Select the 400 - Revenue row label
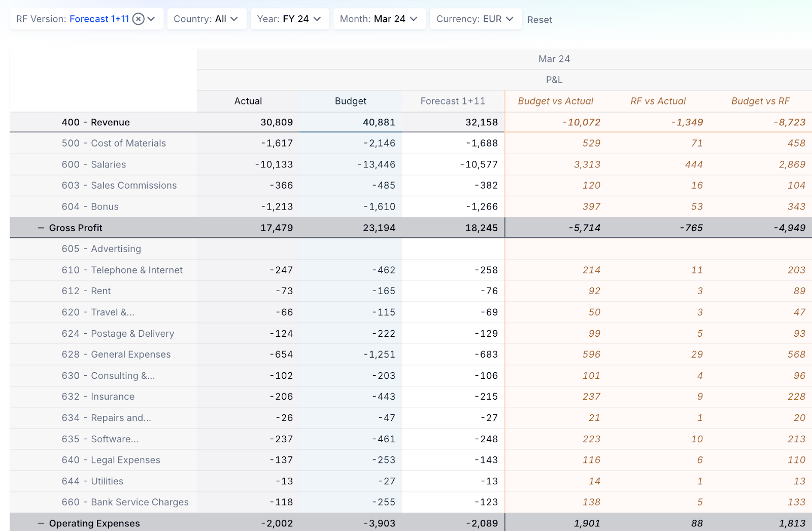 point(96,122)
